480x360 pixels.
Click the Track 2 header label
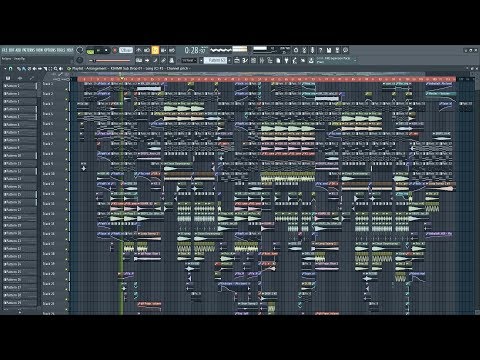tap(48, 94)
